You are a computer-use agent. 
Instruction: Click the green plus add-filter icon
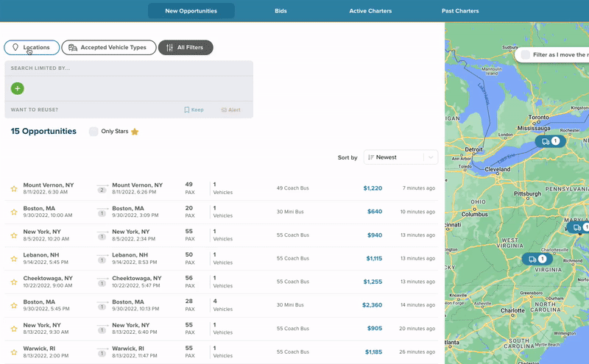[17, 88]
